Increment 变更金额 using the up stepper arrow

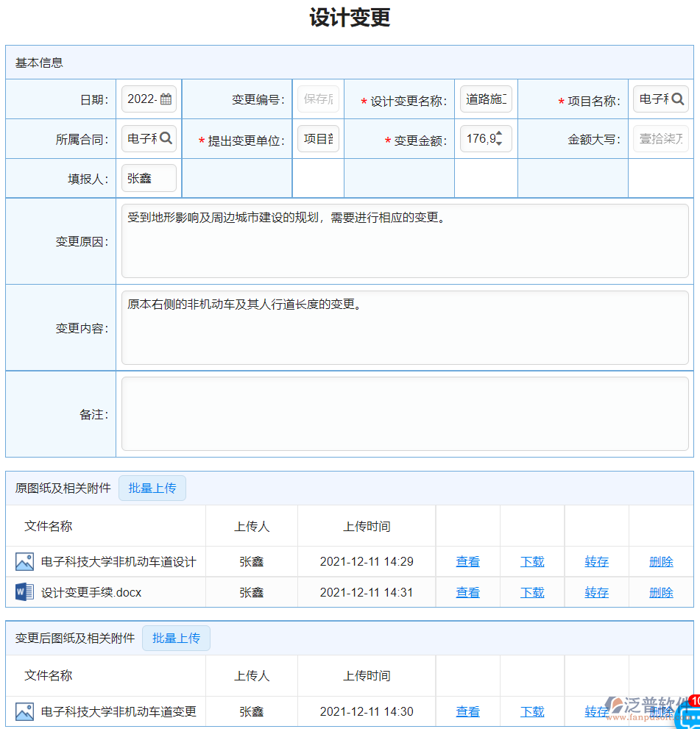(x=501, y=135)
